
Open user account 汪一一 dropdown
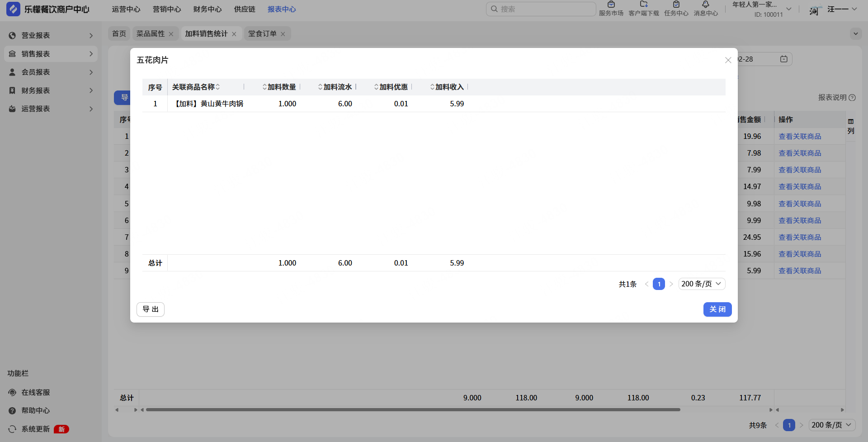point(842,9)
